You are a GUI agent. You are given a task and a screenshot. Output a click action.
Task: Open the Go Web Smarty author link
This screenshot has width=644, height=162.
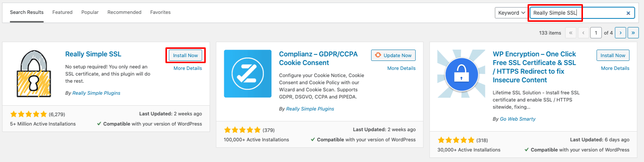tap(517, 119)
